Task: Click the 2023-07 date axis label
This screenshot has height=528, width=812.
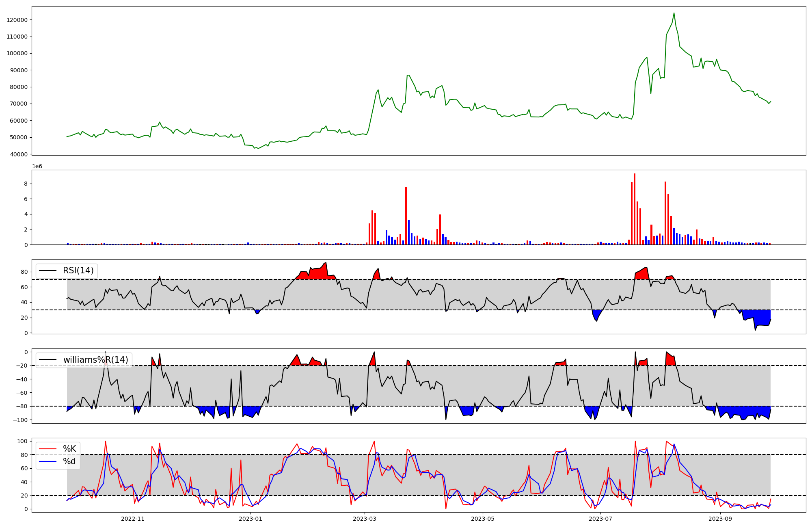Action: coord(600,519)
